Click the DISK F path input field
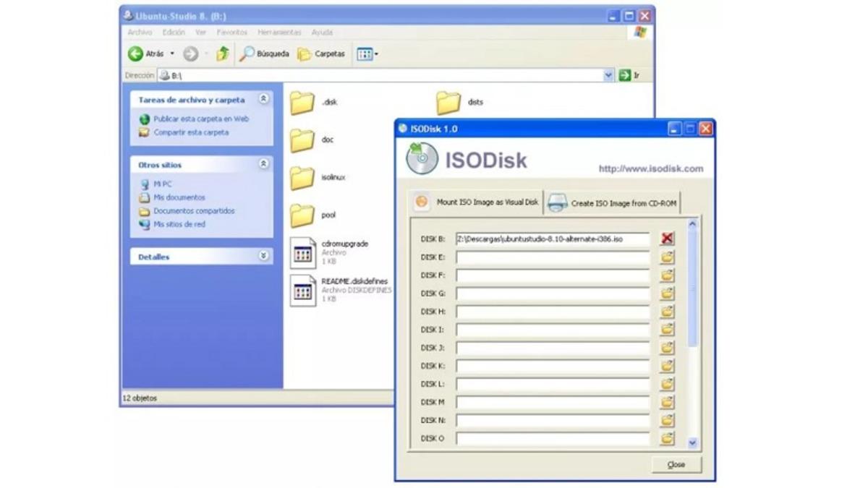This screenshot has width=868, height=488. click(553, 275)
